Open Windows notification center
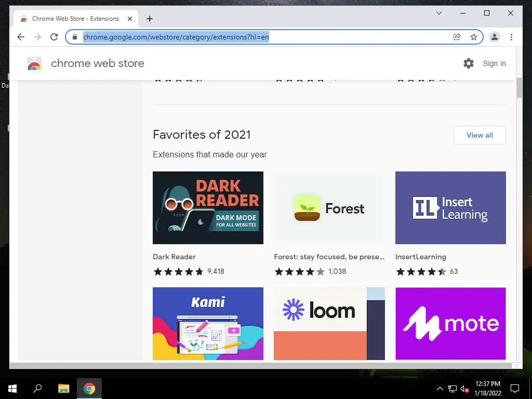The image size is (532, 399). pos(515,389)
